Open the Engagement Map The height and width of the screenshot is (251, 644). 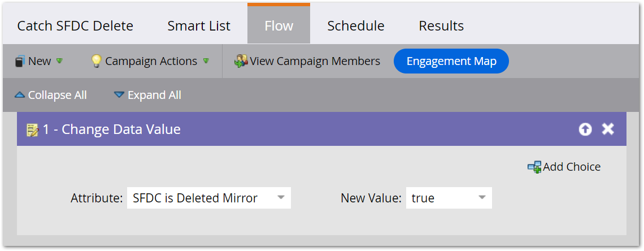451,61
